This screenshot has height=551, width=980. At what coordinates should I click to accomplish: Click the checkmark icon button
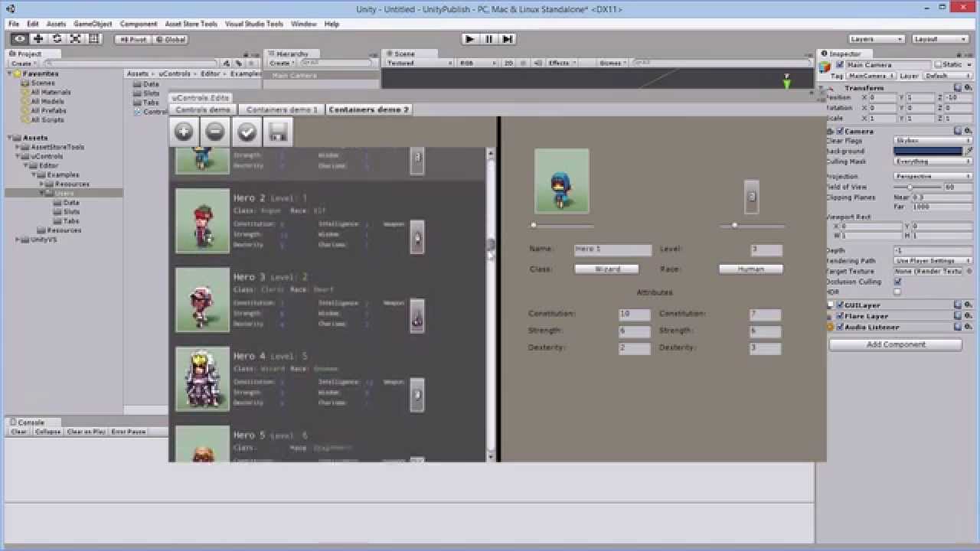point(247,132)
